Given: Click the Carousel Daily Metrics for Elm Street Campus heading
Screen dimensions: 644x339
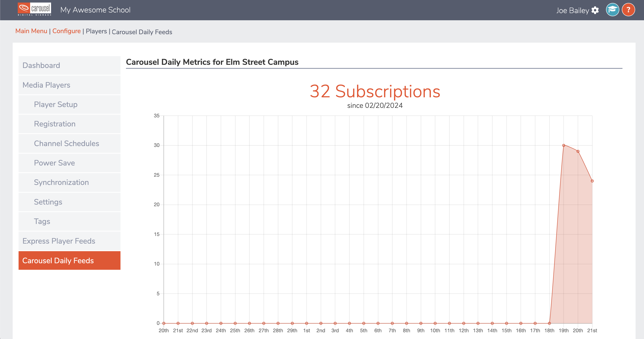Looking at the screenshot, I should (x=212, y=62).
